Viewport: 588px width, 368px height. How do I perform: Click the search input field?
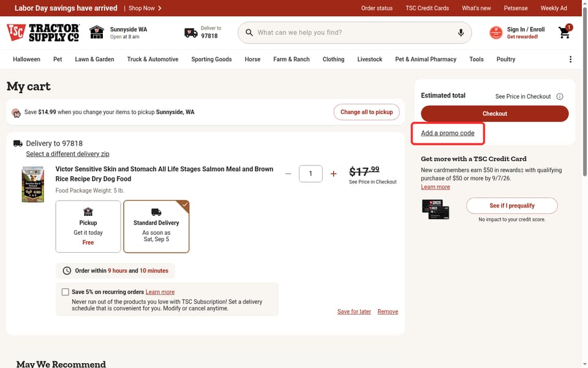(x=355, y=33)
